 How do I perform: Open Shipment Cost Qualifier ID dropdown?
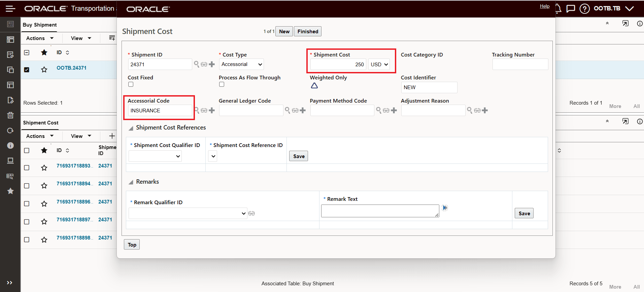(x=155, y=156)
